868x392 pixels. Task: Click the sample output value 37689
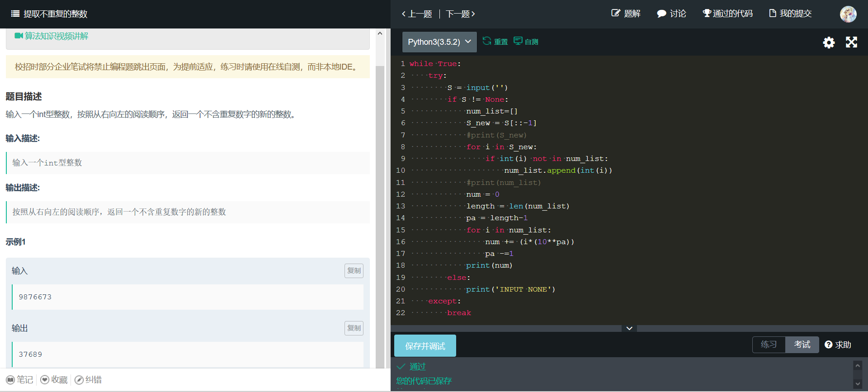pyautogui.click(x=30, y=354)
